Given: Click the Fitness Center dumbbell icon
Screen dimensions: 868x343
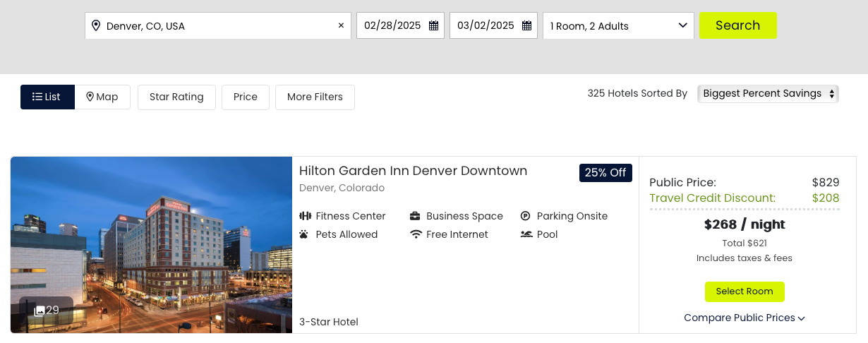Looking at the screenshot, I should pos(305,216).
